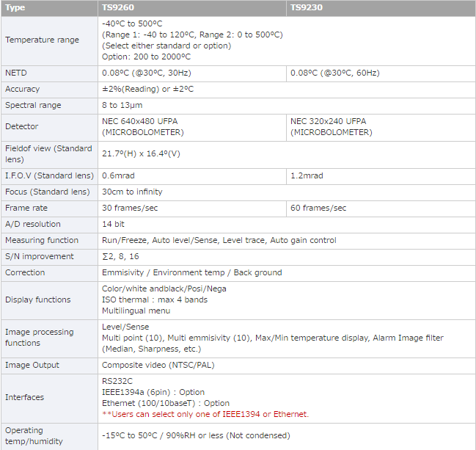Click '(MICROBOLOMETER)' under TS9260 detector

coord(143,132)
